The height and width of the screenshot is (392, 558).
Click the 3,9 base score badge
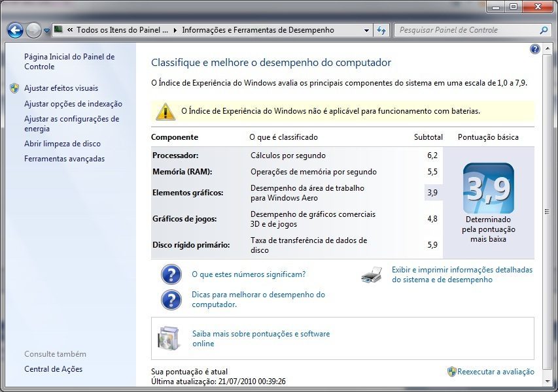coord(488,188)
